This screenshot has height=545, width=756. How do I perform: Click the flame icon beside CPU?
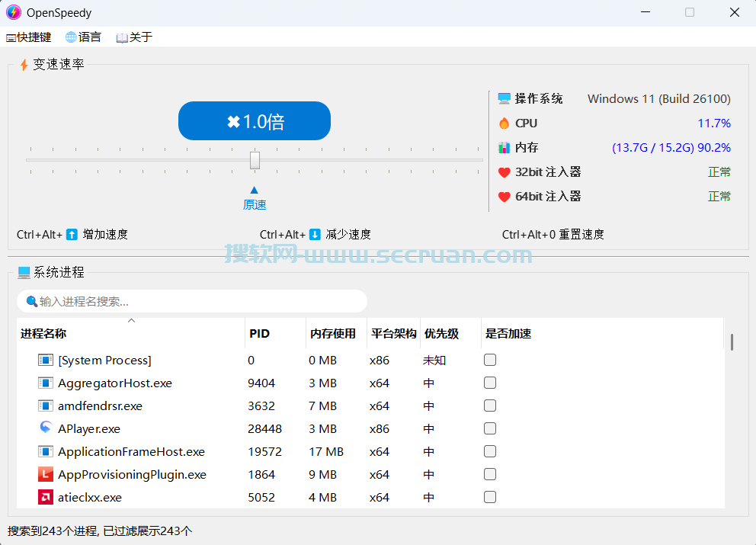click(x=505, y=123)
